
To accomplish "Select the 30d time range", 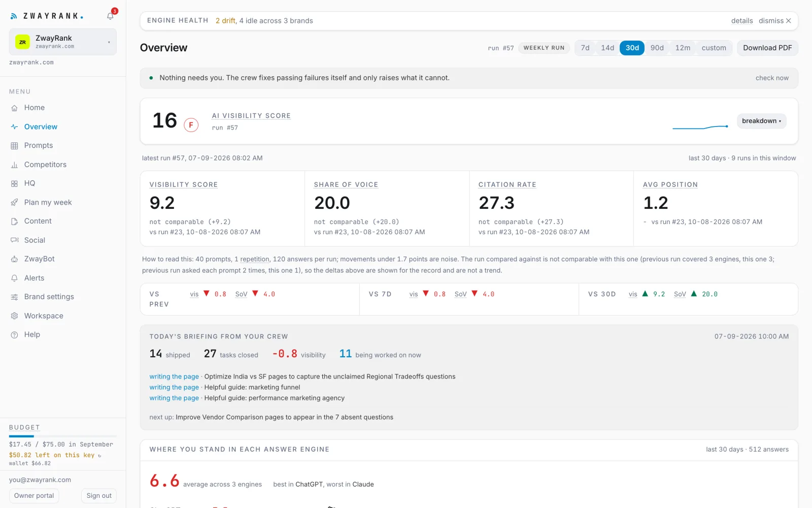I will click(632, 48).
